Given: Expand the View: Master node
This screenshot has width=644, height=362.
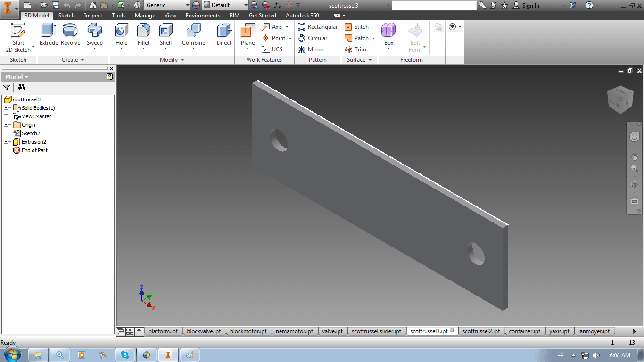Looking at the screenshot, I should pyautogui.click(x=6, y=116).
